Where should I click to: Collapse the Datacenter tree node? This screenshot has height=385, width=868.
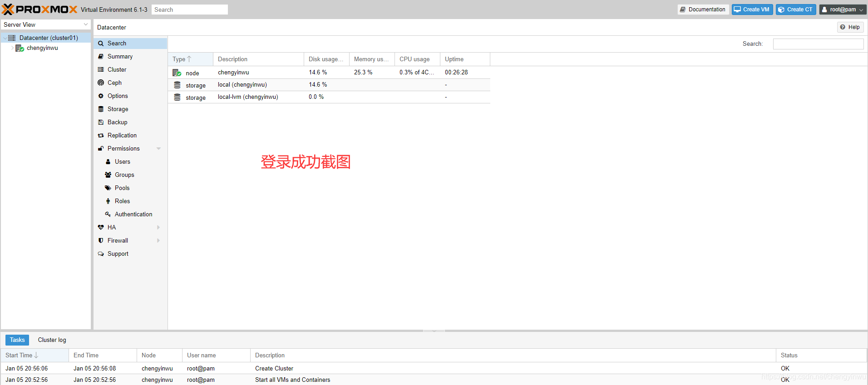pyautogui.click(x=5, y=38)
